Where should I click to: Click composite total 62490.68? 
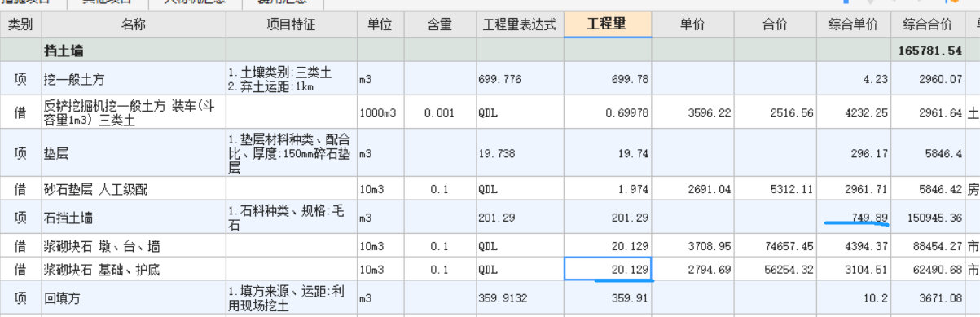(x=938, y=269)
